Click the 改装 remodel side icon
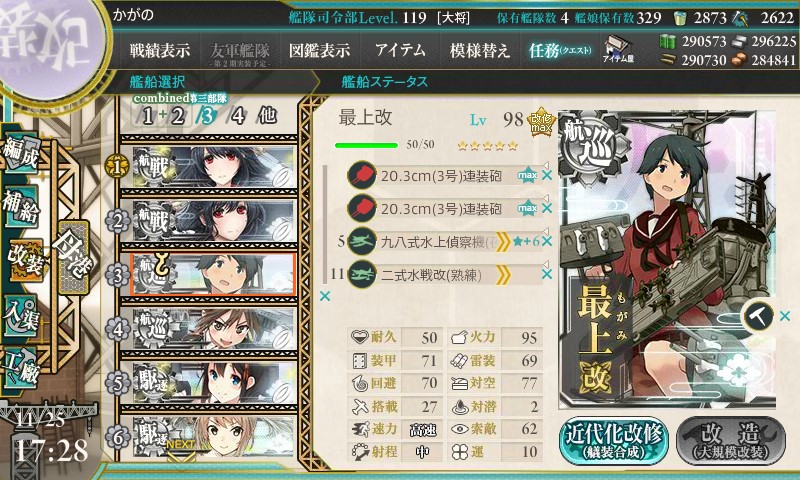 [23, 261]
